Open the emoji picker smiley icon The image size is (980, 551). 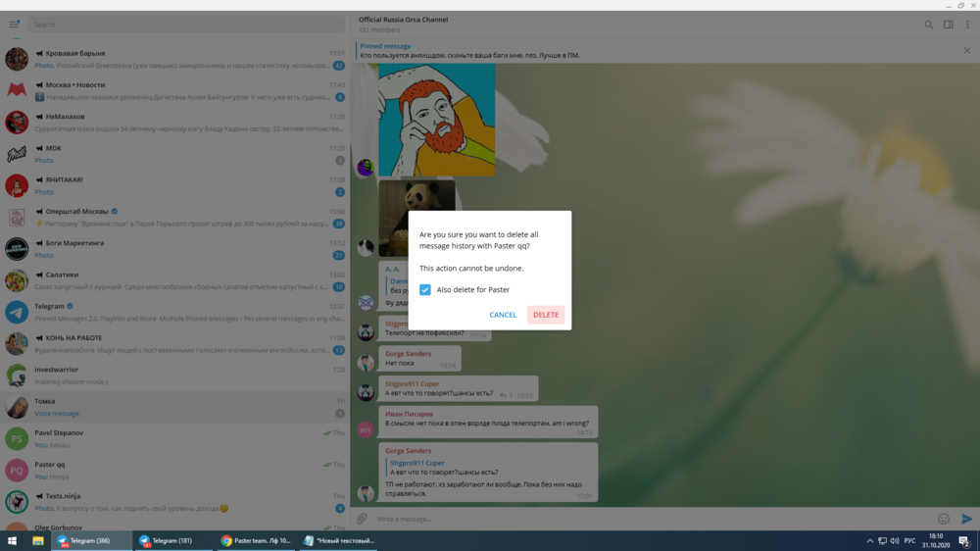pyautogui.click(x=944, y=519)
